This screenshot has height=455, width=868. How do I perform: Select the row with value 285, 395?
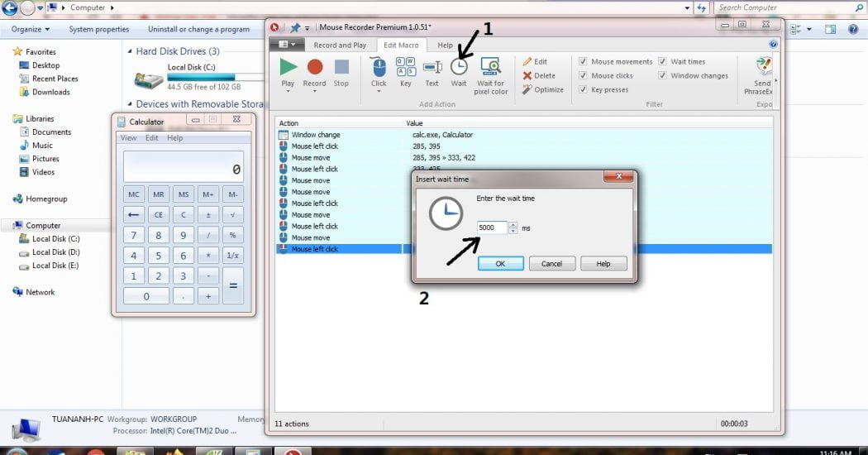[x=523, y=146]
